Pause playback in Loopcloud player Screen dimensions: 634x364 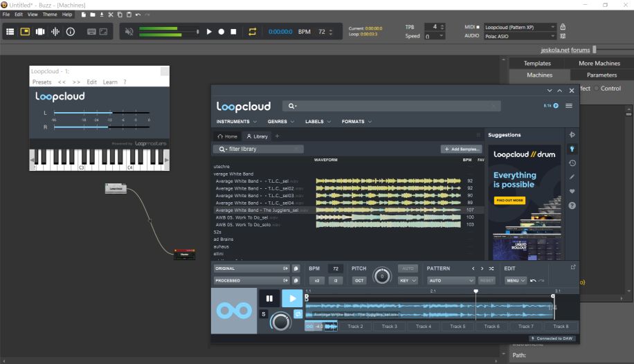(269, 298)
